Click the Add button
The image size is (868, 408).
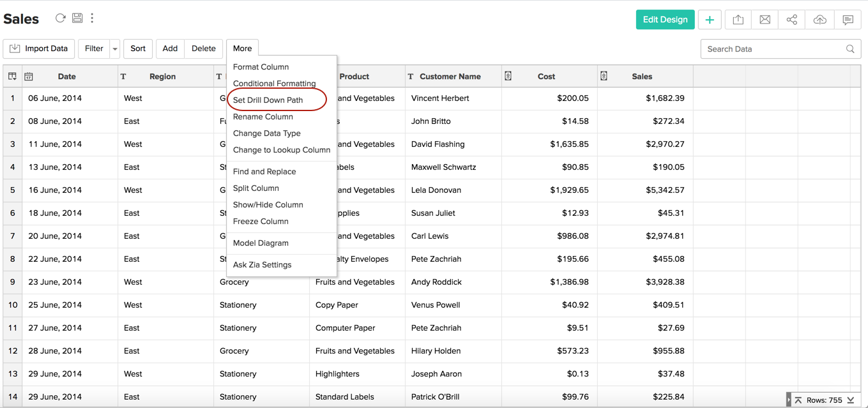pyautogui.click(x=170, y=49)
